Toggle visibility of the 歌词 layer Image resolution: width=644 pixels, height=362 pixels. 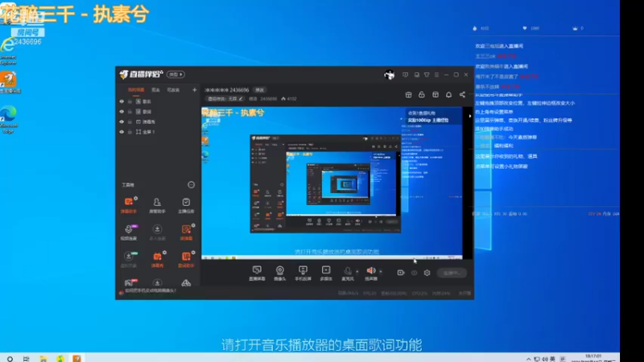click(122, 112)
